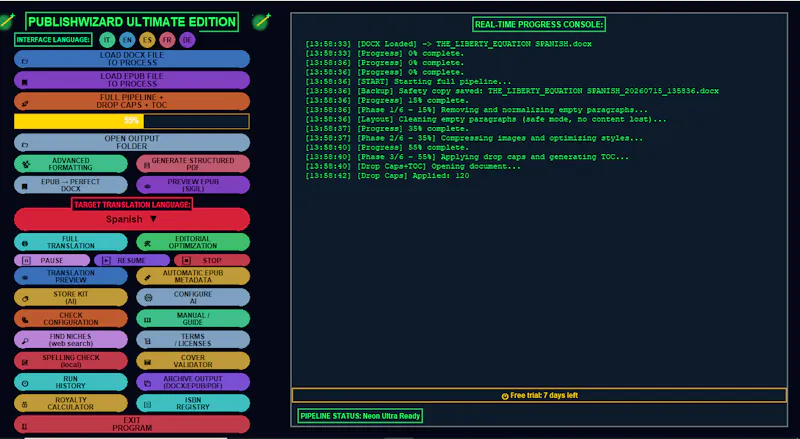Image resolution: width=800 pixels, height=439 pixels.
Task: Click the pause icon
Action: pyautogui.click(x=26, y=260)
